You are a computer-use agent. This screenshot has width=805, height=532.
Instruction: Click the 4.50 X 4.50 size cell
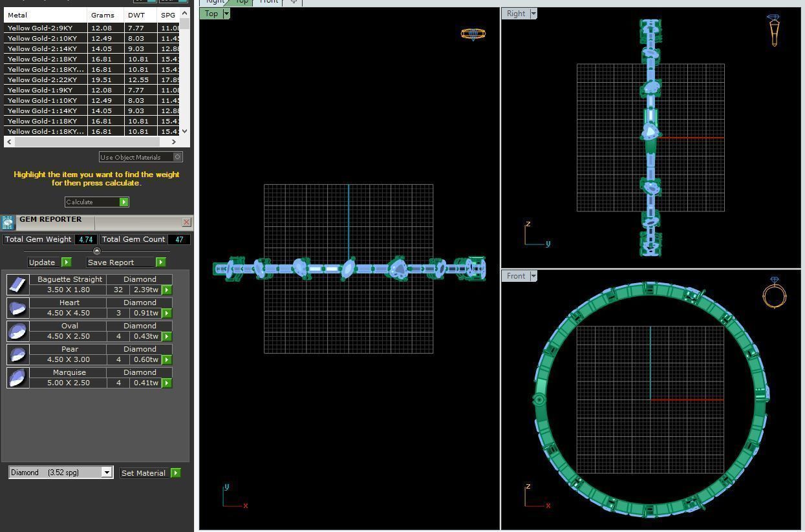pos(69,313)
